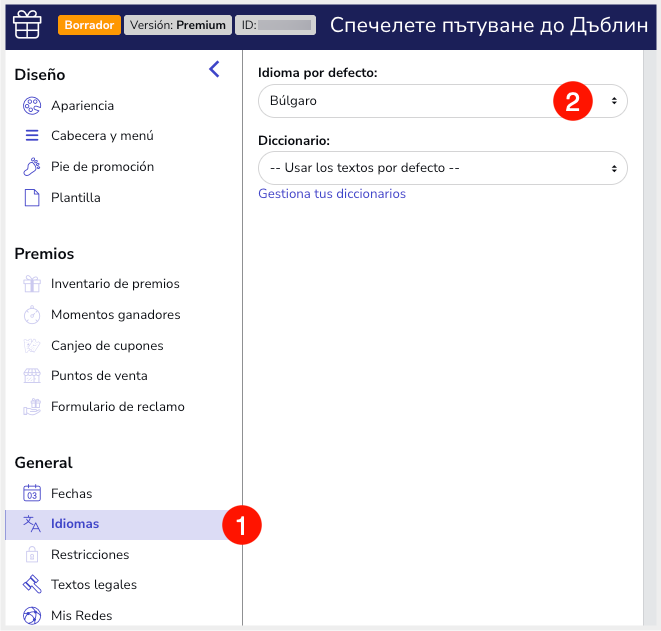Screen dimensions: 661x631
Task: Open Puntos de venta section
Action: click(x=99, y=376)
